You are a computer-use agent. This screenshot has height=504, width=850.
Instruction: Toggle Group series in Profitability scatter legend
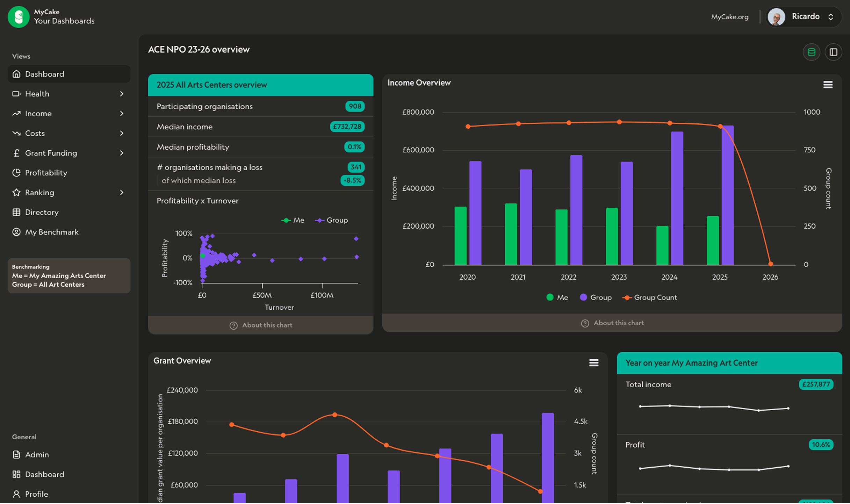click(331, 220)
